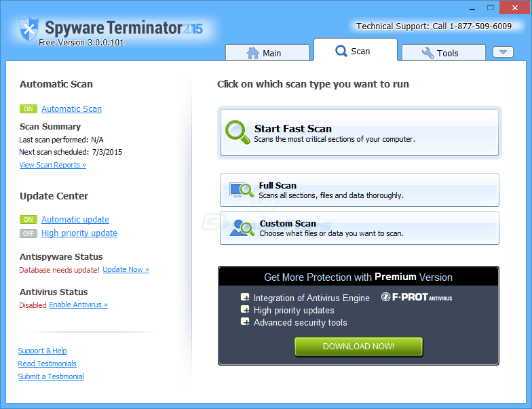Select the Scan tab
The width and height of the screenshot is (532, 409).
pos(356,50)
